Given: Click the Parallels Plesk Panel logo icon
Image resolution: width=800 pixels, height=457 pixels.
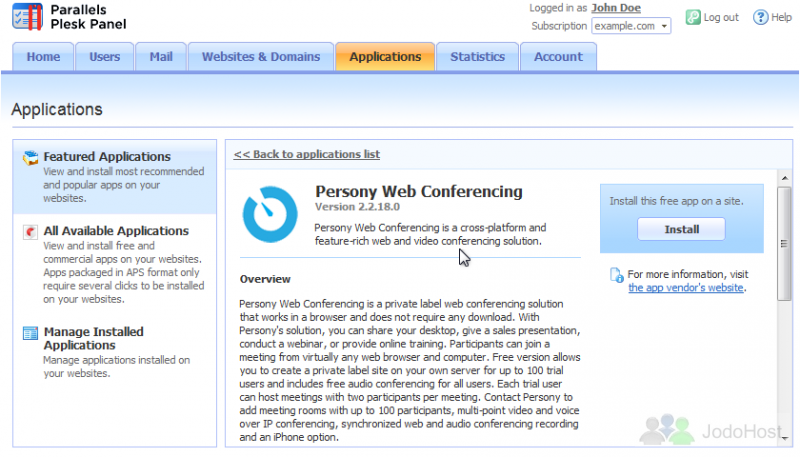Looking at the screenshot, I should [x=28, y=17].
